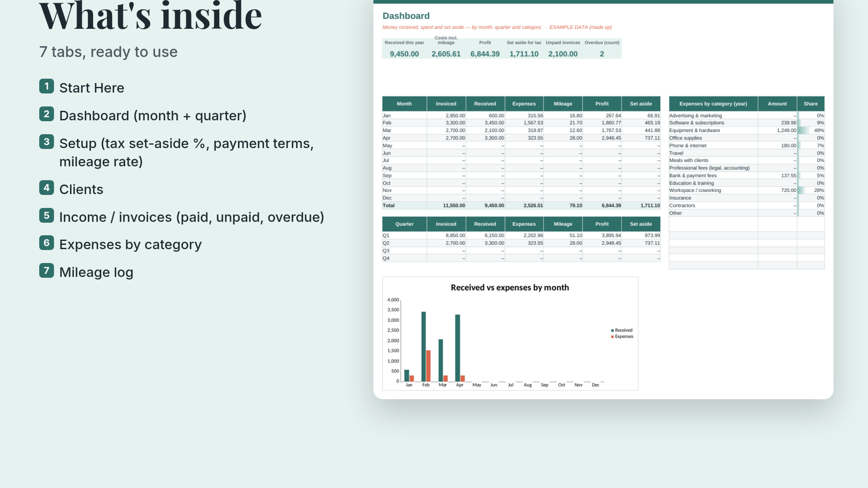Click the Overdue (count) value 2
Screen dimensions: 868x488
click(x=602, y=54)
